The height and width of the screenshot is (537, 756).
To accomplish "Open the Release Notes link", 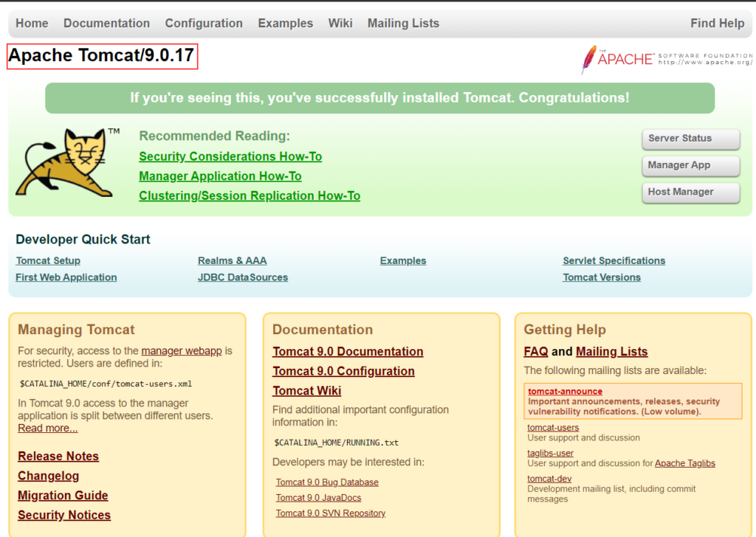I will (x=58, y=456).
